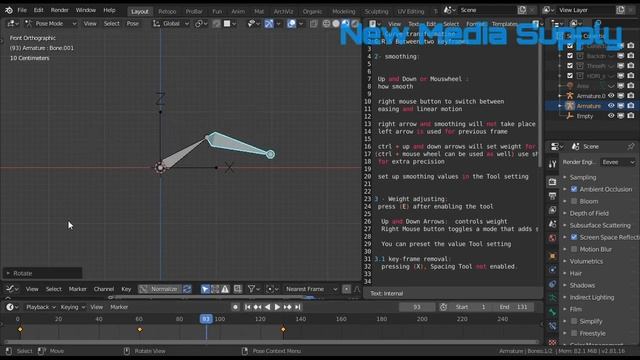Click the End frame field

click(x=514, y=307)
